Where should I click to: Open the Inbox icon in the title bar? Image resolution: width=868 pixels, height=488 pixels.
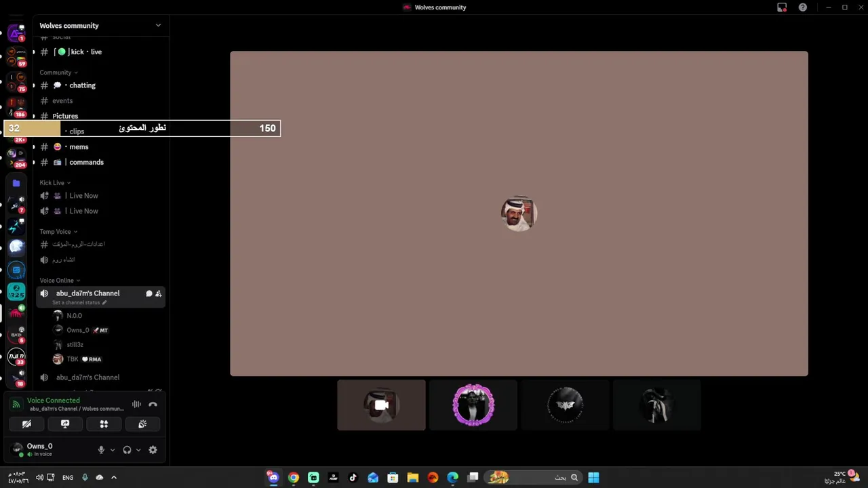(x=782, y=7)
